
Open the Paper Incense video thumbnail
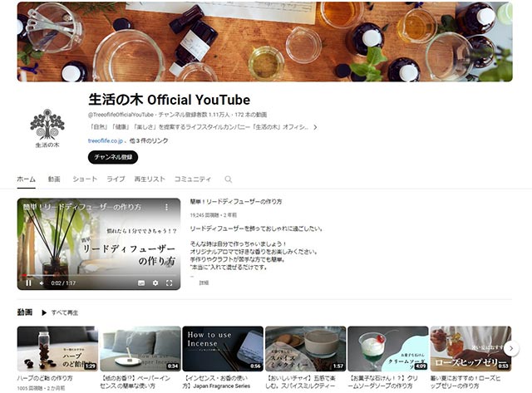pos(140,349)
